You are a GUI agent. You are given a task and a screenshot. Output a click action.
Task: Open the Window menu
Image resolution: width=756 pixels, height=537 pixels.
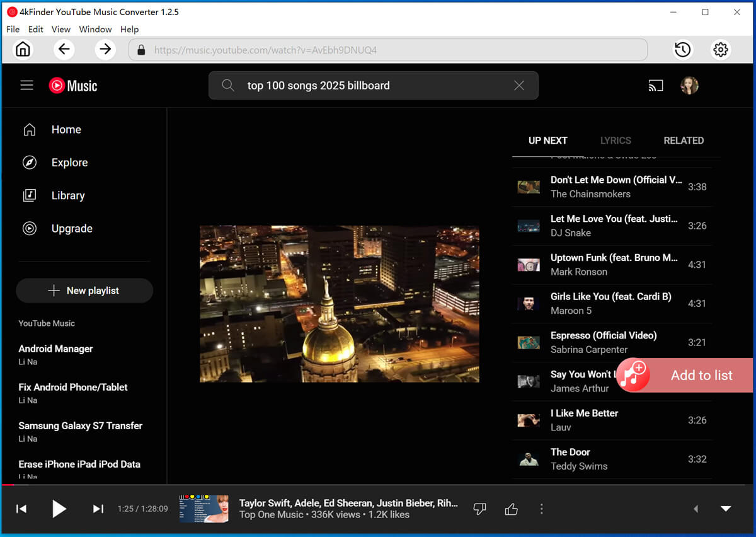pos(95,29)
